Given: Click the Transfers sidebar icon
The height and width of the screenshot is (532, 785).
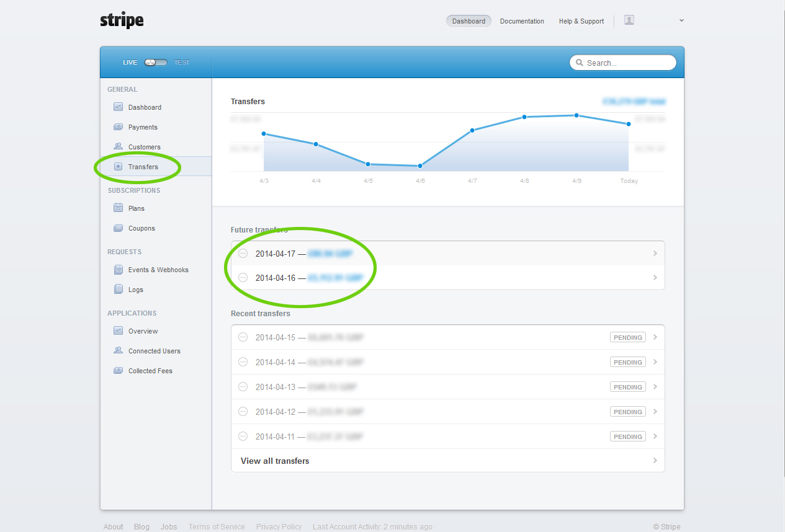Looking at the screenshot, I should [118, 166].
